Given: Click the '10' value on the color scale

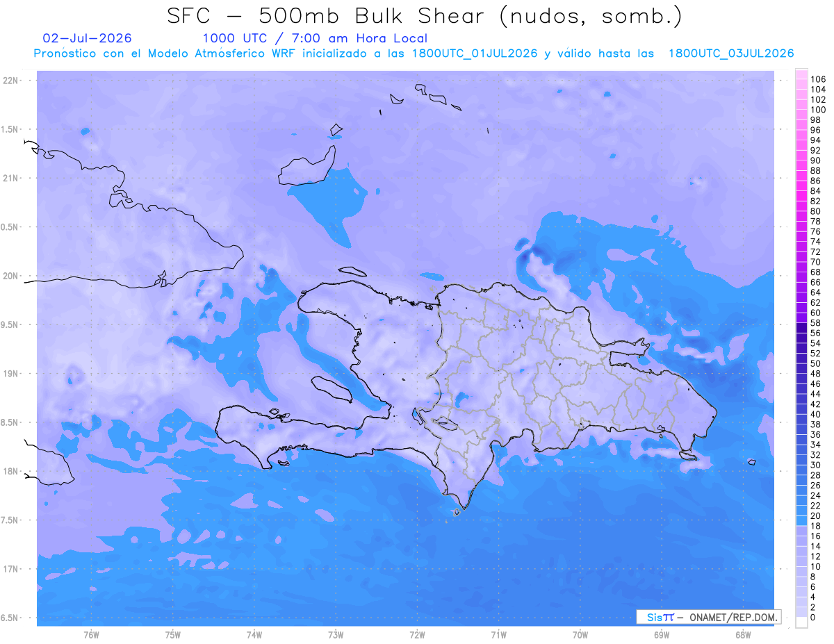Looking at the screenshot, I should (815, 567).
